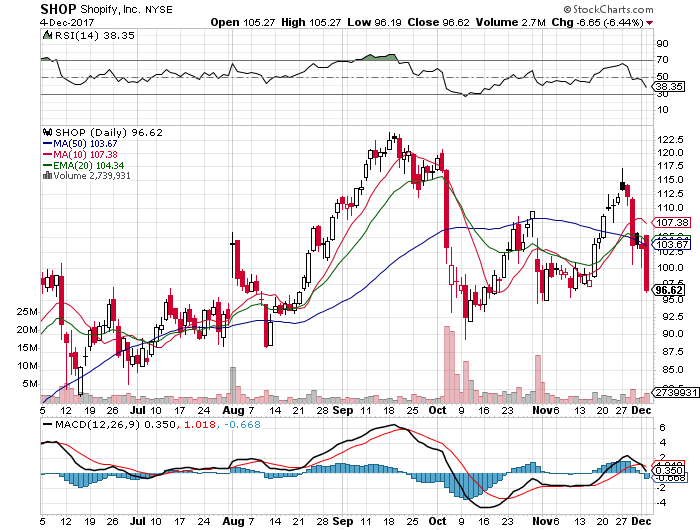This screenshot has width=700, height=530.
Task: Click the 0.350 MACD value tag
Action: pyautogui.click(x=669, y=470)
